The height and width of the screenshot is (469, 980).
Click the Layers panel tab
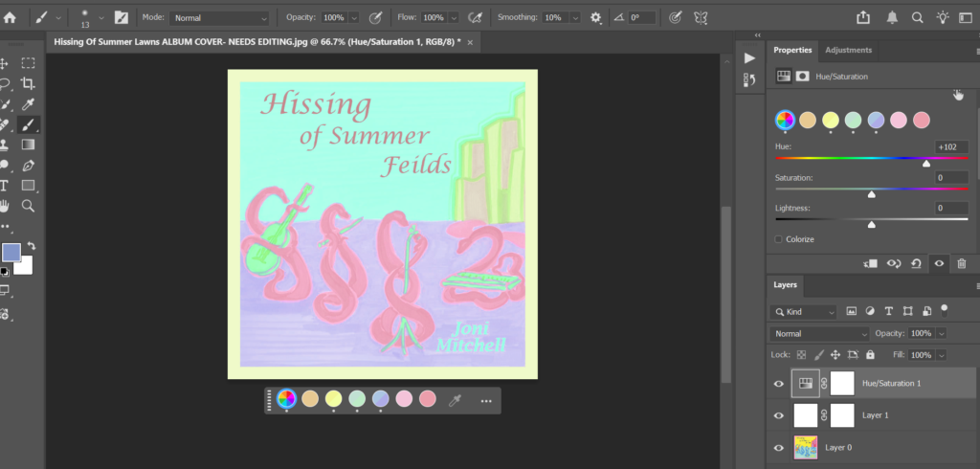(785, 284)
